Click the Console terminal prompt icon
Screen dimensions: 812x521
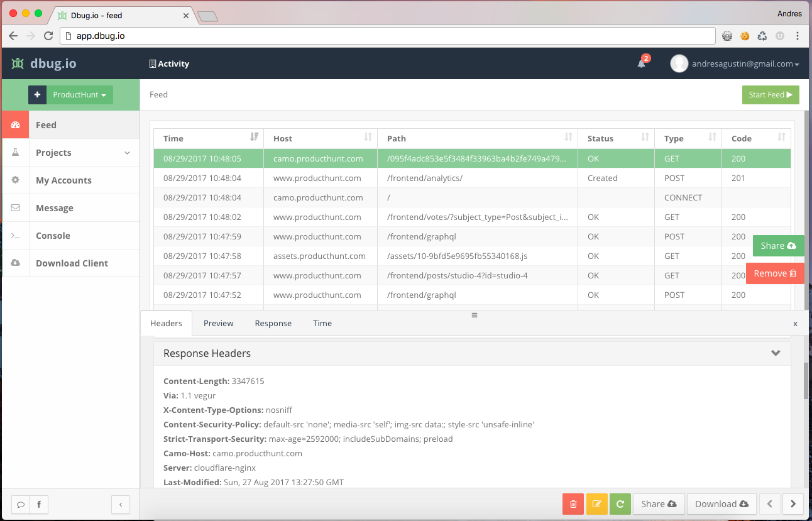pos(16,236)
